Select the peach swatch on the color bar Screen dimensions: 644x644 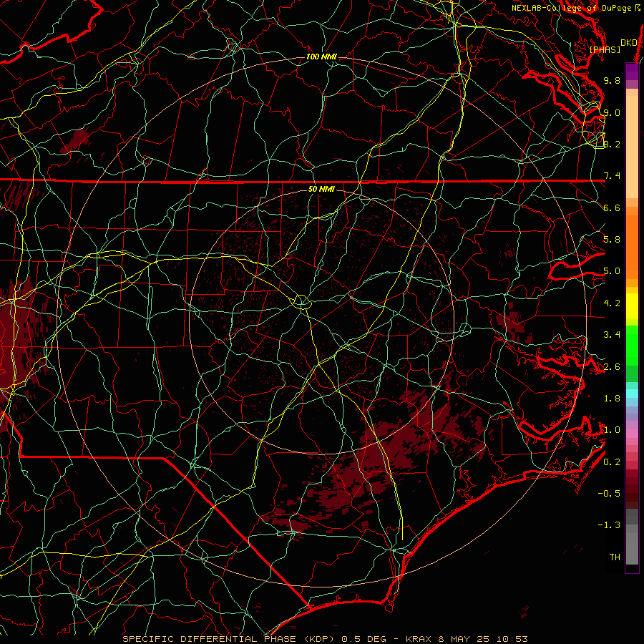pyautogui.click(x=632, y=148)
